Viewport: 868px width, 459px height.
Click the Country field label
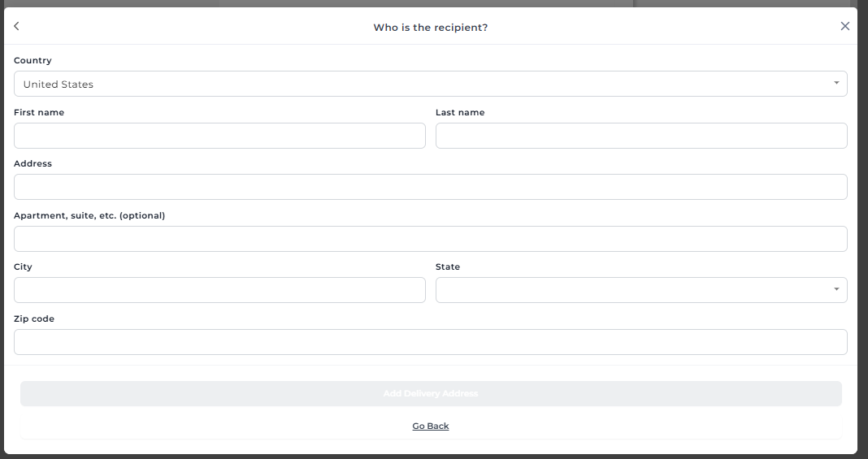(33, 61)
